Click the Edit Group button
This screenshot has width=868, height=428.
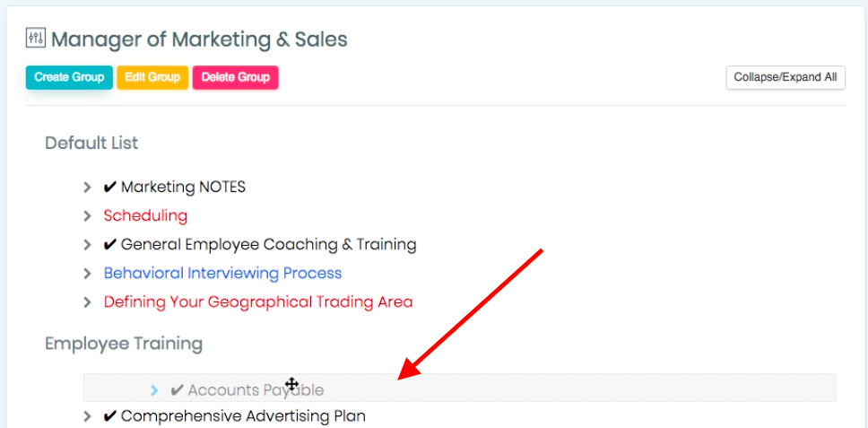point(152,77)
